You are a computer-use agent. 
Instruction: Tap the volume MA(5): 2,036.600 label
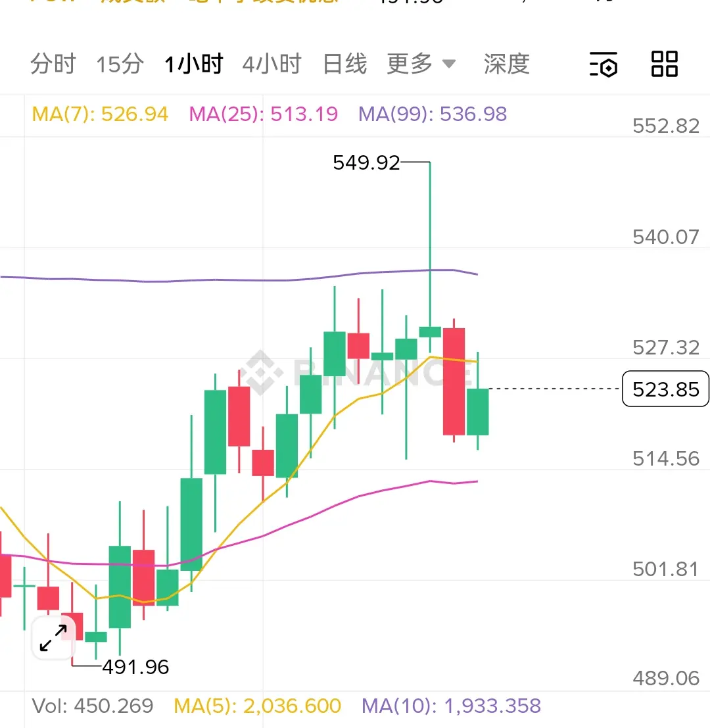click(x=258, y=706)
